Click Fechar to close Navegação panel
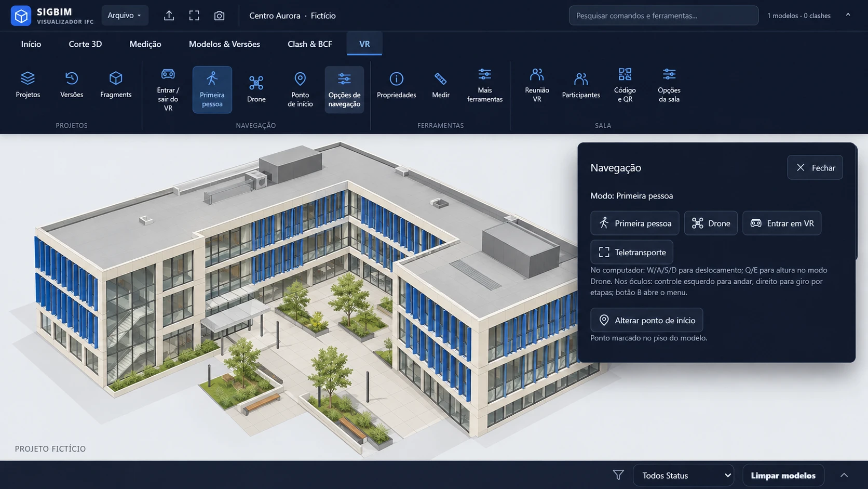 (815, 168)
